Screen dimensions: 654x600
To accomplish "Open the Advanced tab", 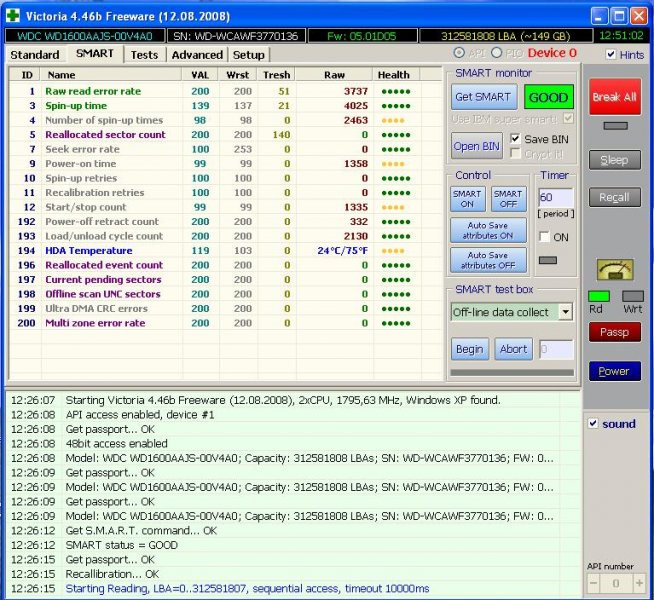I will [197, 54].
